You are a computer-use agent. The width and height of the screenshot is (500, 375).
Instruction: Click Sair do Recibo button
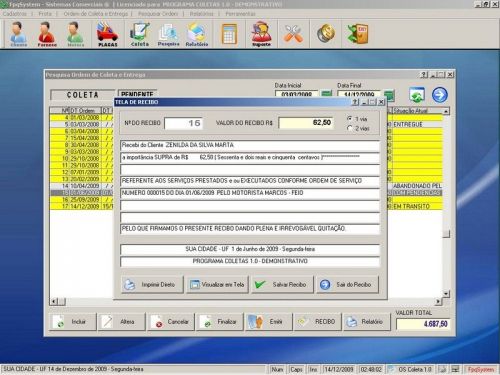pyautogui.click(x=347, y=284)
